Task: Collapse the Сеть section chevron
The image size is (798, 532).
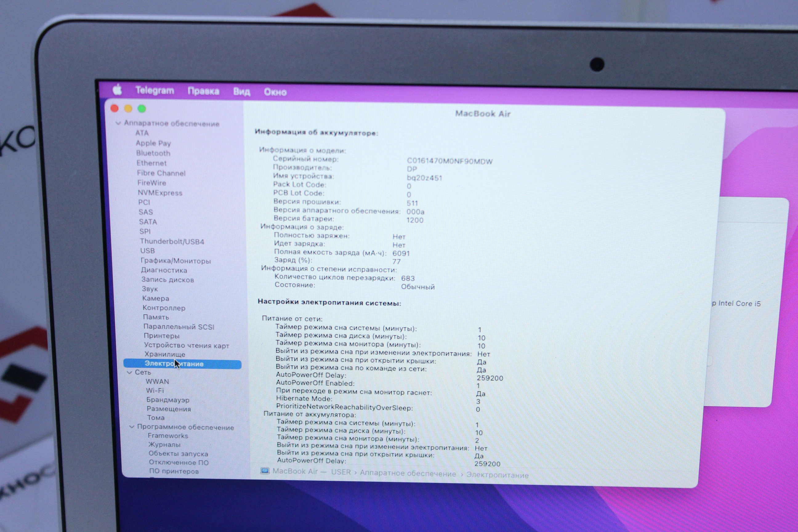Action: click(129, 372)
